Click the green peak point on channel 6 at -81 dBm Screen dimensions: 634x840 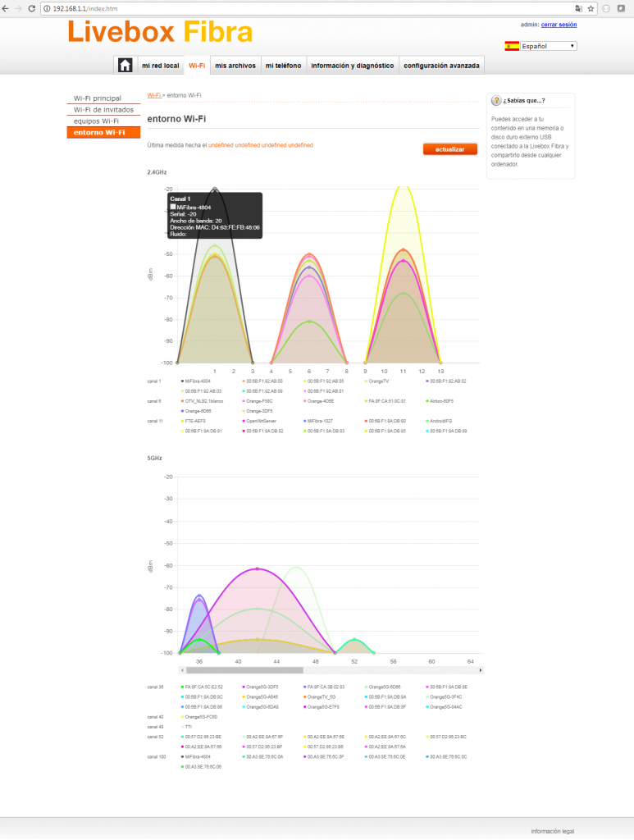click(x=309, y=322)
